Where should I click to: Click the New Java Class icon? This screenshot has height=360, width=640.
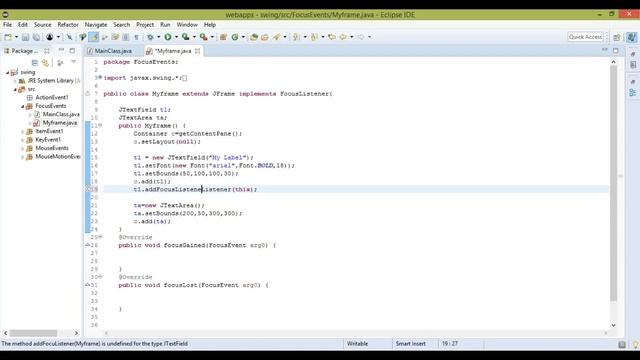[235, 37]
